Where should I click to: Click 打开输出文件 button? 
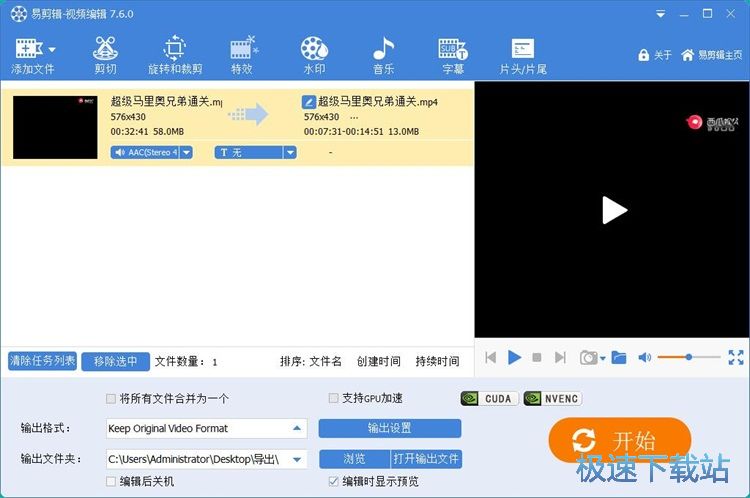426,459
